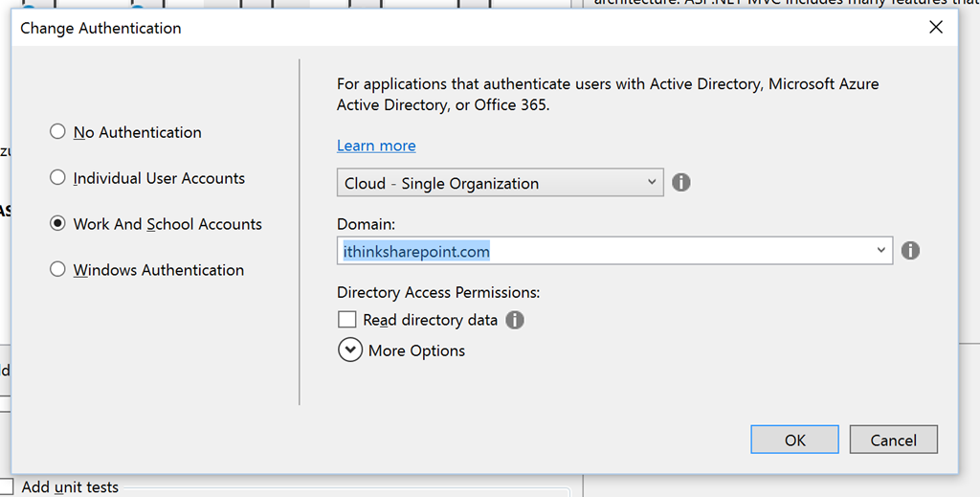
Task: Choose Individual User Accounts option
Action: pyautogui.click(x=58, y=178)
